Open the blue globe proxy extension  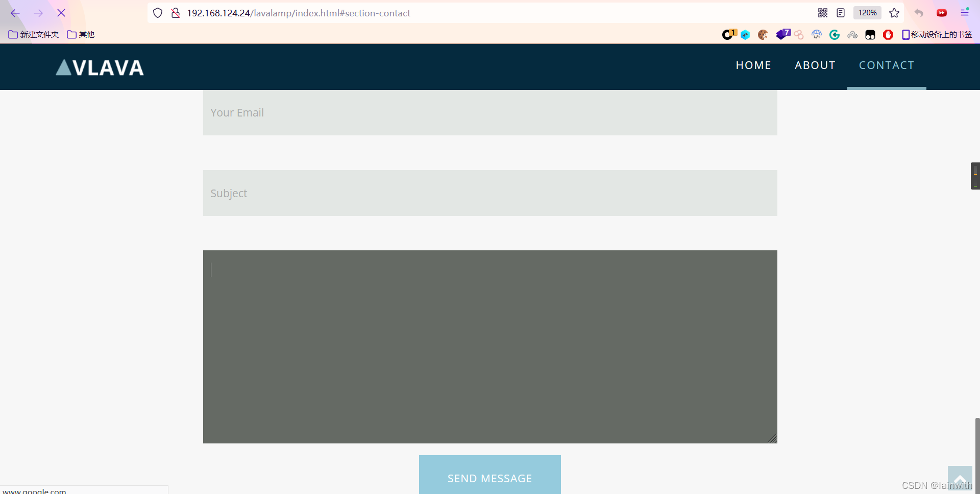(817, 35)
